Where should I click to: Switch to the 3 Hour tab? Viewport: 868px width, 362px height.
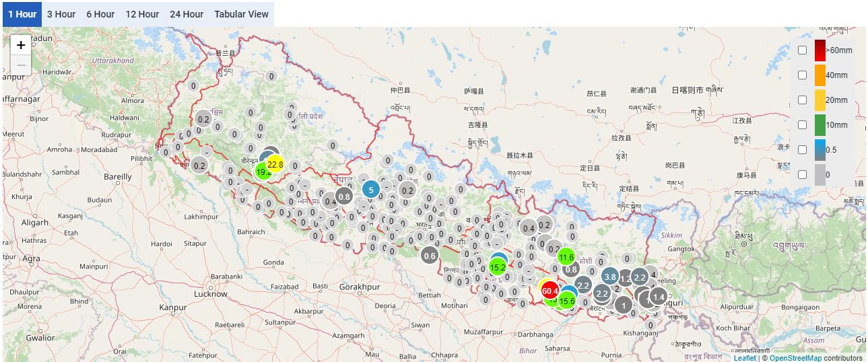click(x=61, y=14)
